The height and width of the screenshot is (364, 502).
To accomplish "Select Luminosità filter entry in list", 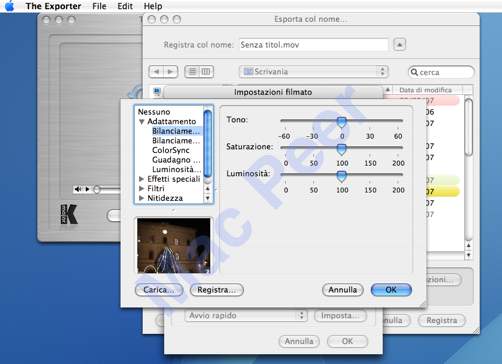I will click(176, 169).
